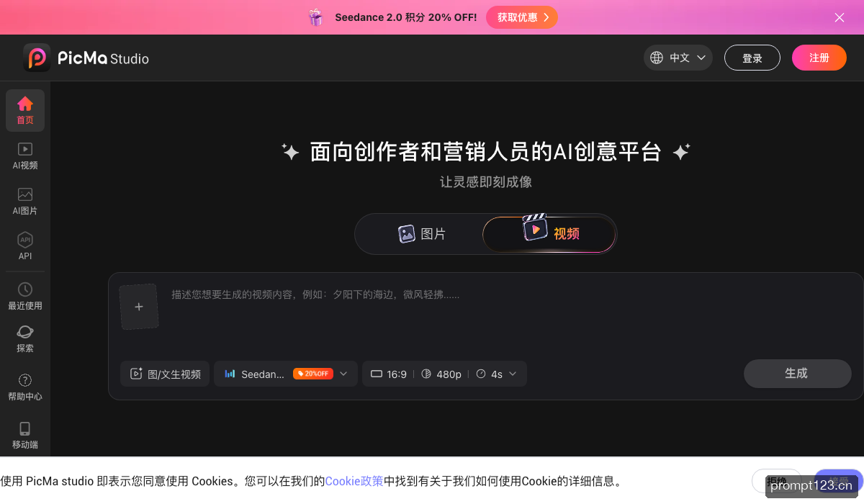This screenshot has height=504, width=864.
Task: Click the 生成 generate button
Action: pos(798,374)
